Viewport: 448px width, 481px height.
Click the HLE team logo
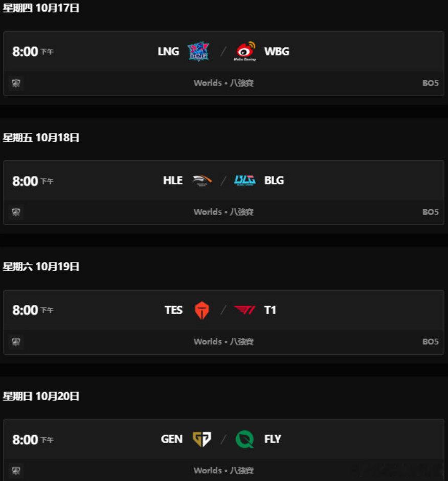[202, 180]
